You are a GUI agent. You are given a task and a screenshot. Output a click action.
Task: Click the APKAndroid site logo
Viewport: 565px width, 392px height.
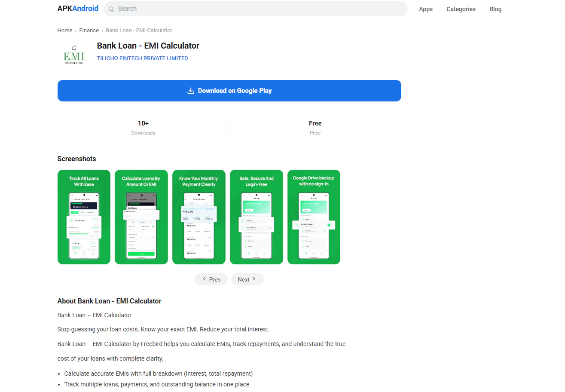pos(78,9)
